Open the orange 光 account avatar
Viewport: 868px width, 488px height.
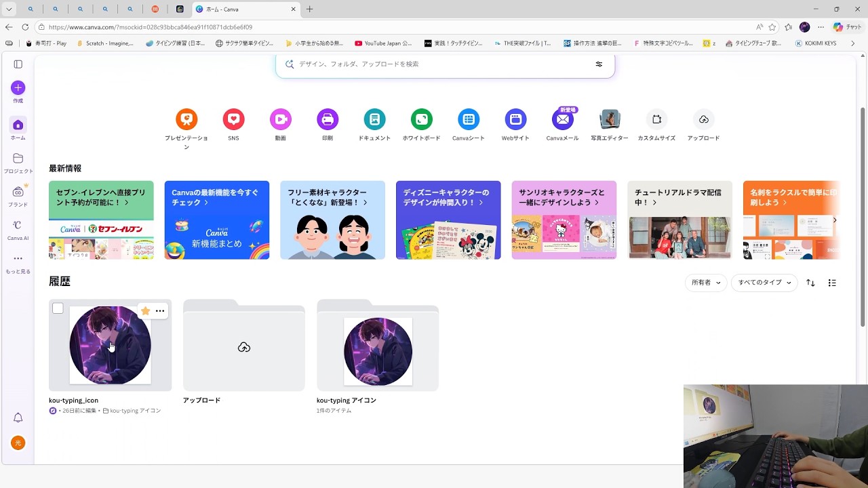(18, 443)
